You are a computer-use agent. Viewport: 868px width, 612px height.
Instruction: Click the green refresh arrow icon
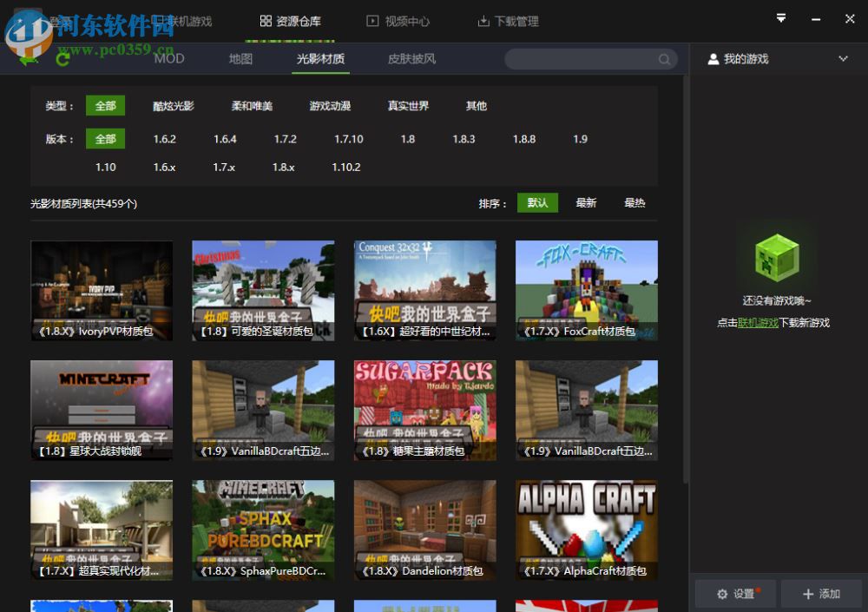pyautogui.click(x=62, y=59)
